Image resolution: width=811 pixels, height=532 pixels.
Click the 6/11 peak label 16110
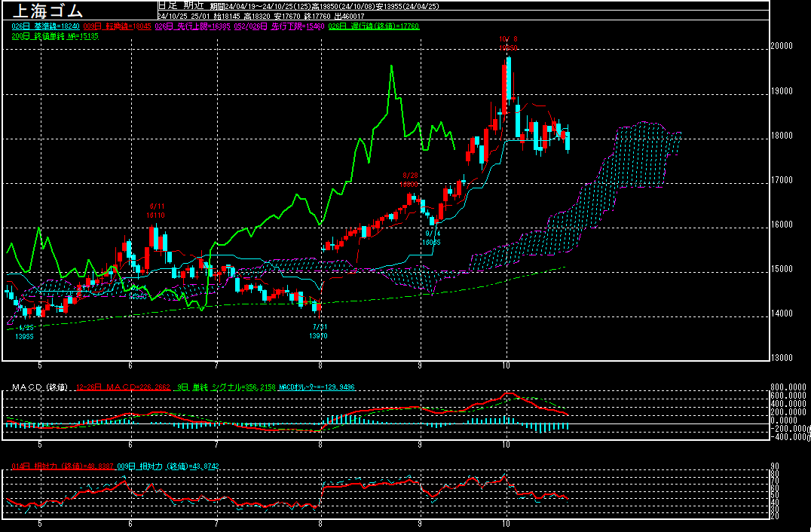click(x=156, y=215)
